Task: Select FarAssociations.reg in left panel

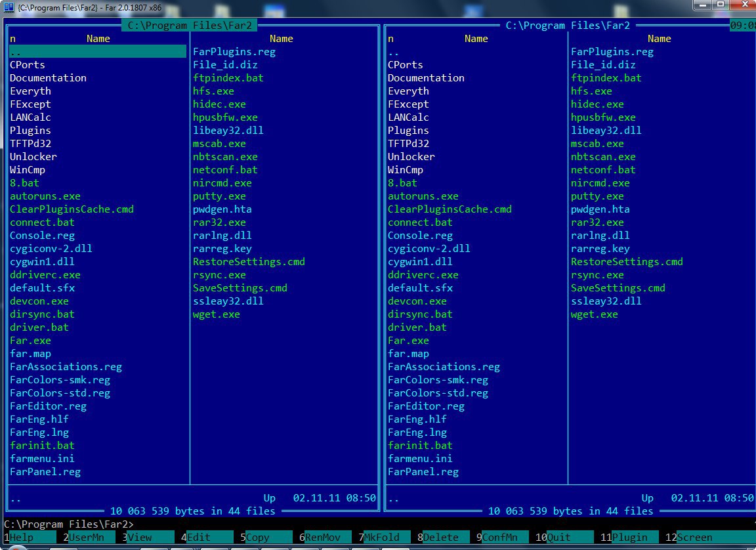Action: click(66, 367)
